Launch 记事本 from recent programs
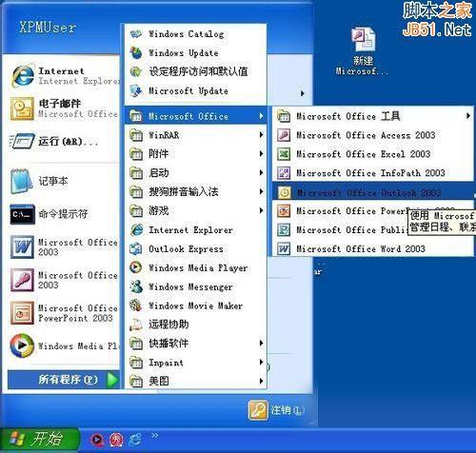The width and height of the screenshot is (476, 453). tap(64, 181)
